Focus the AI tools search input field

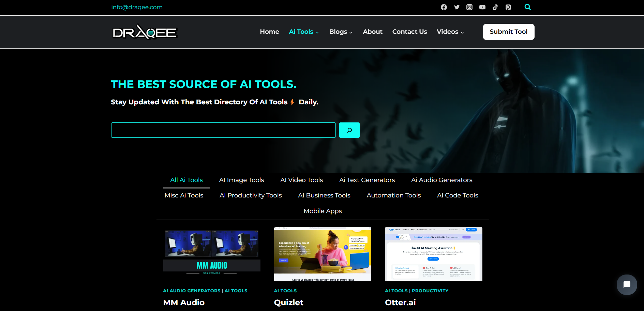(223, 130)
